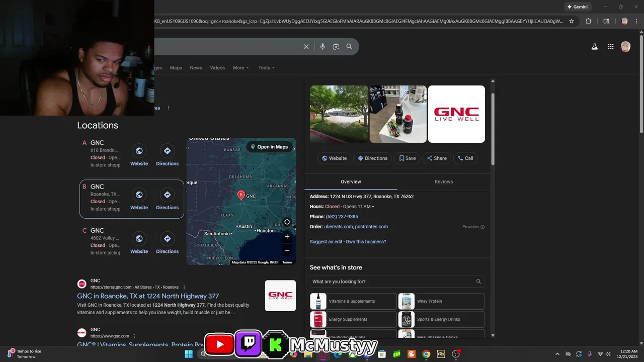Click the Providers info icon

[482, 227]
